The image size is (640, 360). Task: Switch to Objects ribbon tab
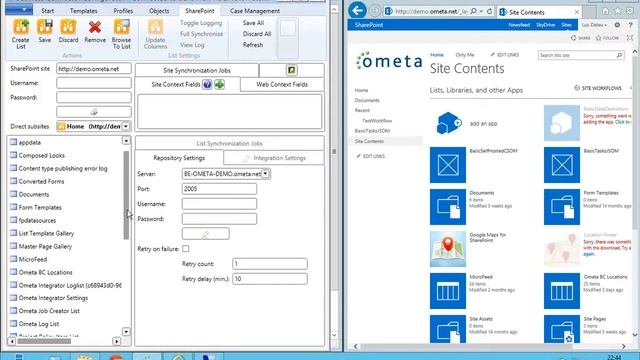pyautogui.click(x=159, y=11)
